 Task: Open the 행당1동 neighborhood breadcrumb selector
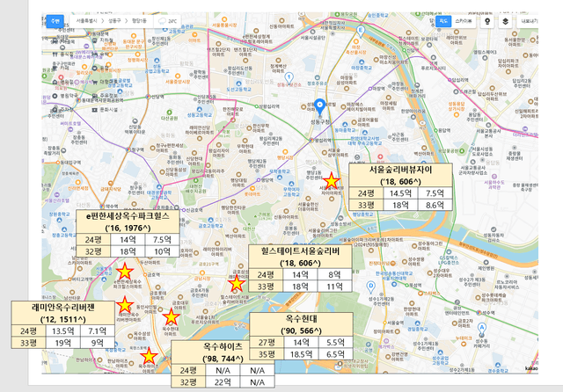click(x=139, y=21)
